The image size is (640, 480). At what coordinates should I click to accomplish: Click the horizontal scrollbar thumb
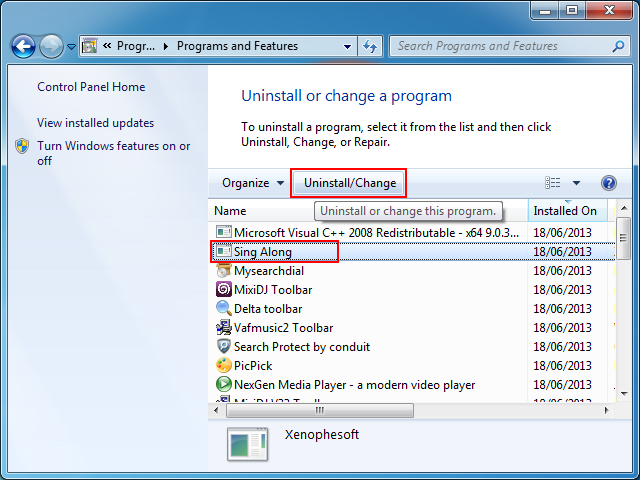pyautogui.click(x=320, y=410)
